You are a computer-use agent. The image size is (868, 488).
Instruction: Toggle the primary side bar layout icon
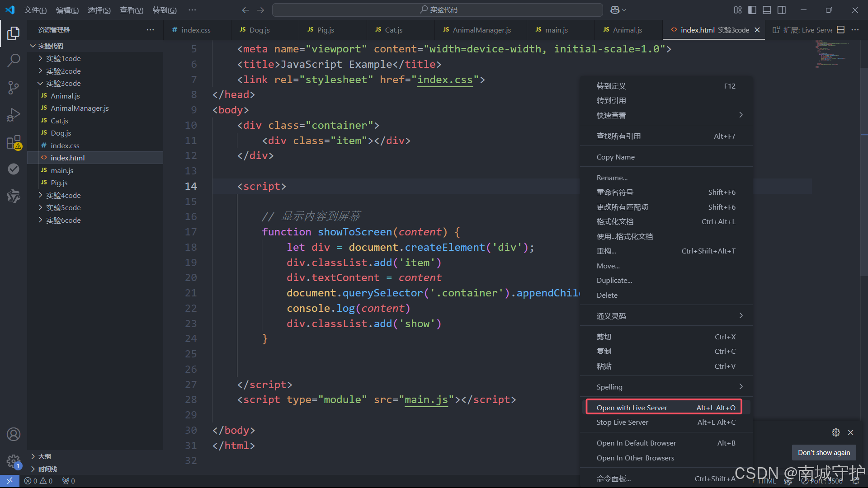point(752,10)
